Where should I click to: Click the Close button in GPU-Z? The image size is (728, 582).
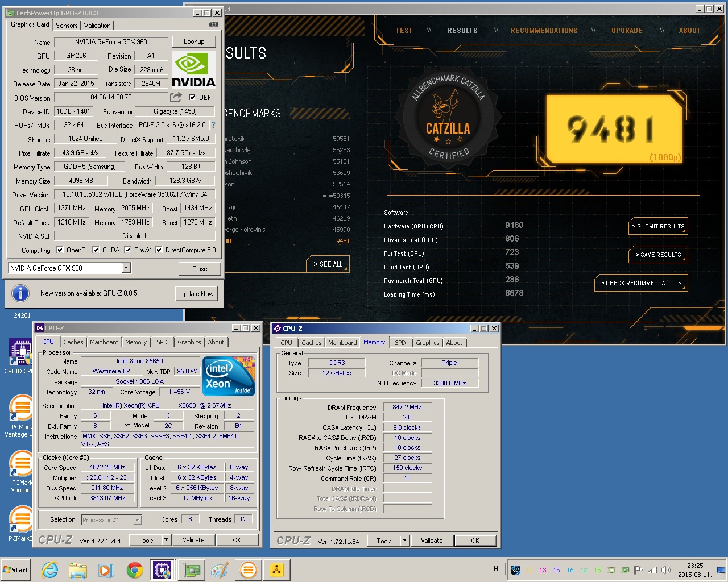click(200, 268)
